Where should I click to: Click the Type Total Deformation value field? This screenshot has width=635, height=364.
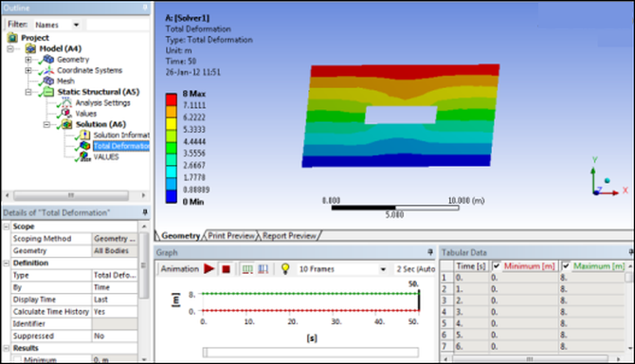(115, 275)
